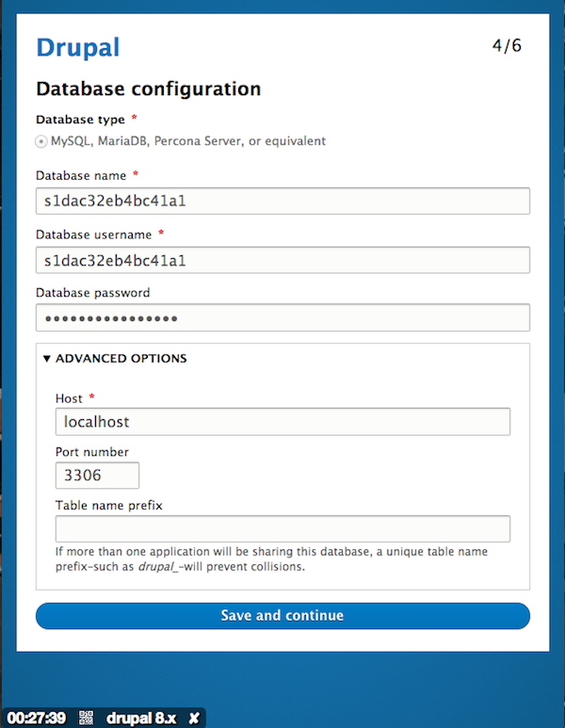
Task: Select the Host field containing localhost
Action: pos(282,422)
